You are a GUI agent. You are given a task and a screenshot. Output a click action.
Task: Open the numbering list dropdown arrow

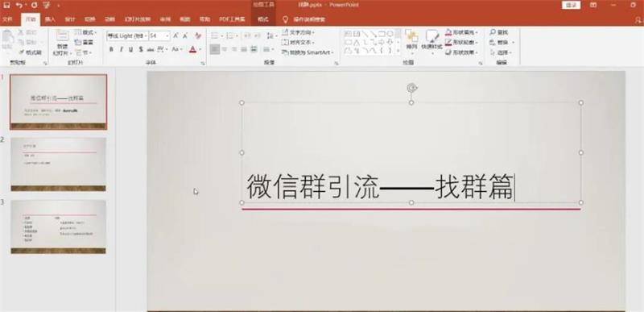click(x=237, y=36)
